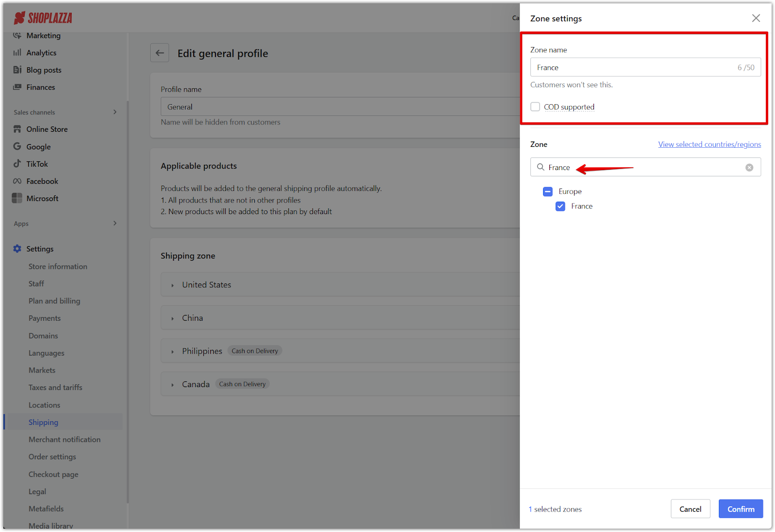775x532 pixels.
Task: Expand the Canada shipping zone
Action: point(172,385)
